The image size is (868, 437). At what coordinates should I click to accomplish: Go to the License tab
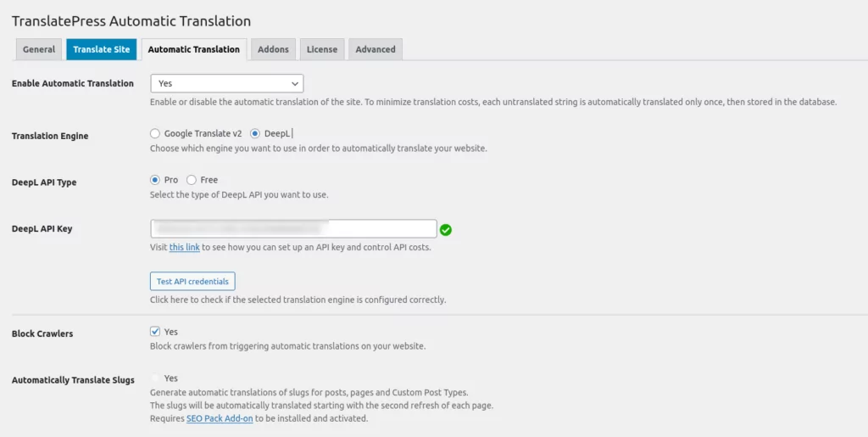coord(322,49)
